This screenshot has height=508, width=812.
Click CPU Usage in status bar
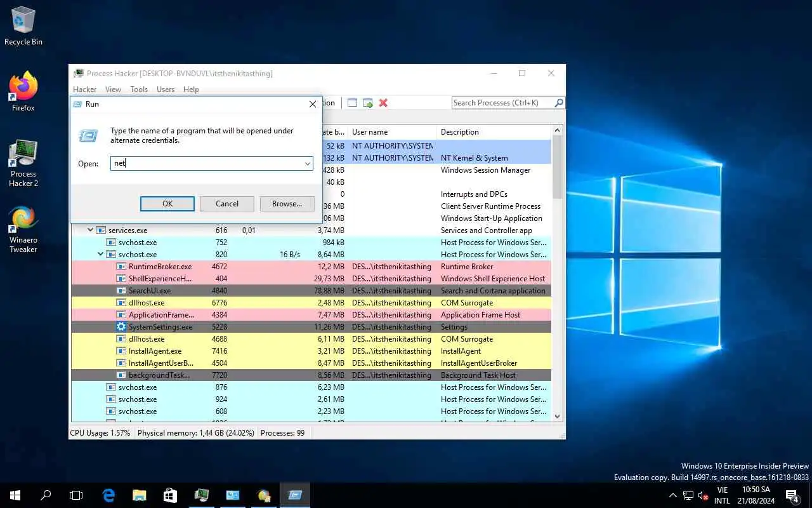pyautogui.click(x=100, y=433)
